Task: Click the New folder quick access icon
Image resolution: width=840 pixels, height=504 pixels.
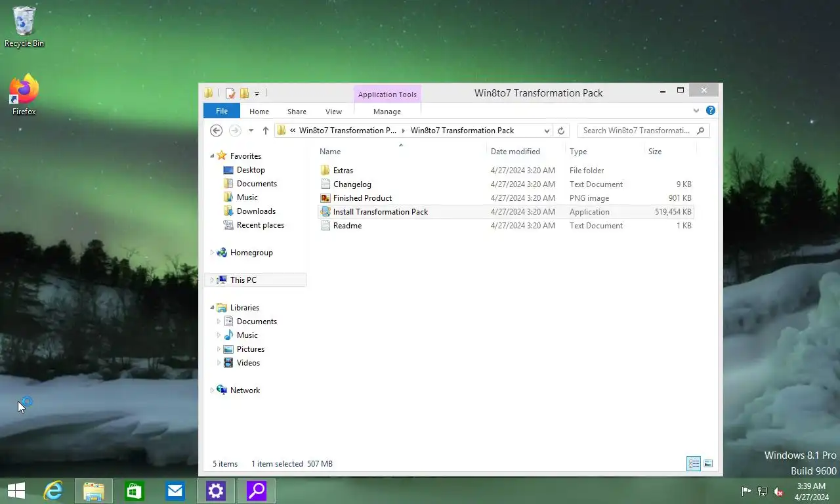Action: pos(244,93)
